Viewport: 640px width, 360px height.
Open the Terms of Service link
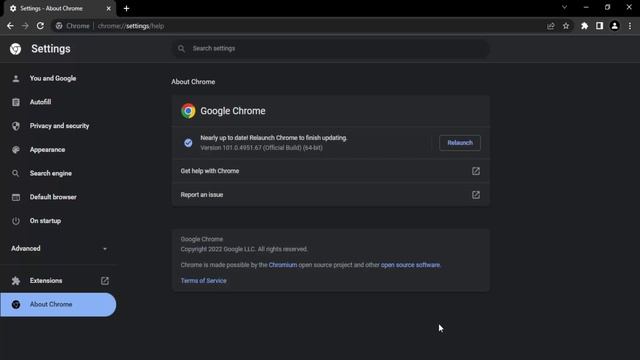(203, 280)
